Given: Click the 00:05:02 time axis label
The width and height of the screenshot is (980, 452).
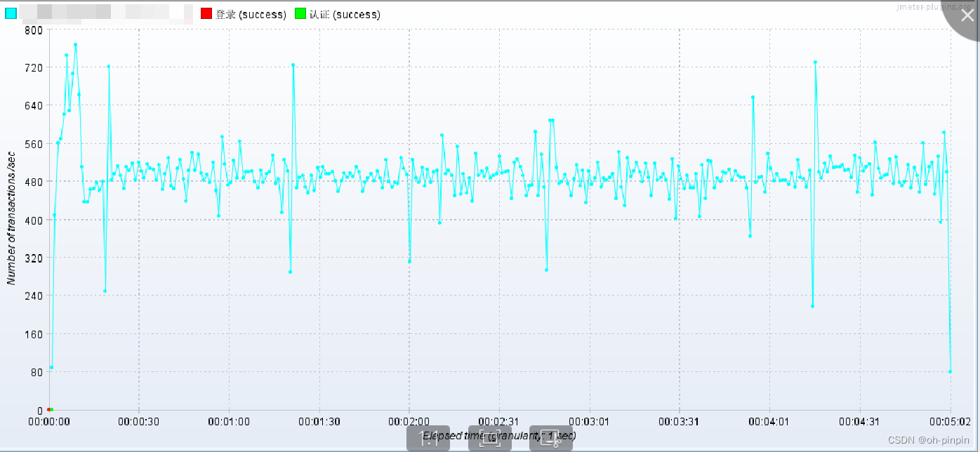Looking at the screenshot, I should pos(950,421).
